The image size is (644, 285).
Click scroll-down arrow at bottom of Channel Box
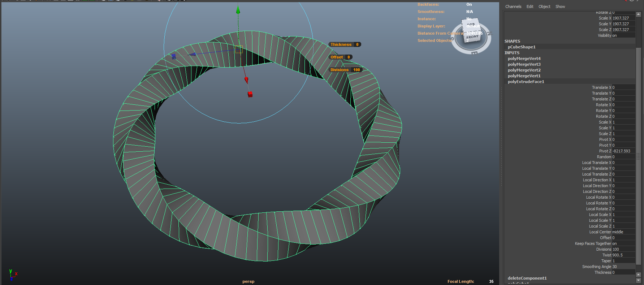point(638,280)
